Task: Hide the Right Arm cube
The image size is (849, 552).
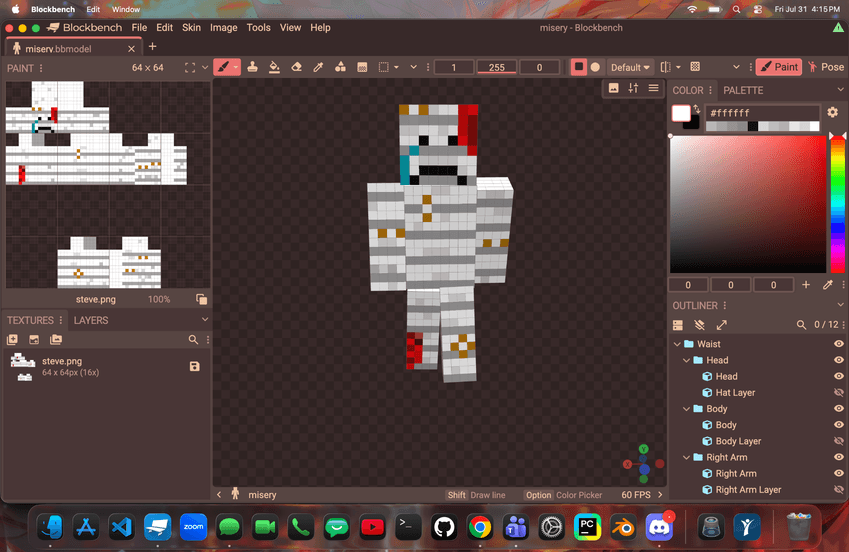Action: click(839, 473)
